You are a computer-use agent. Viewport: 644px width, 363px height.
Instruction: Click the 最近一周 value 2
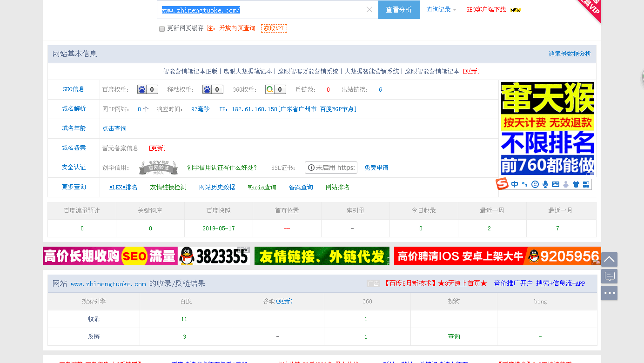point(489,229)
